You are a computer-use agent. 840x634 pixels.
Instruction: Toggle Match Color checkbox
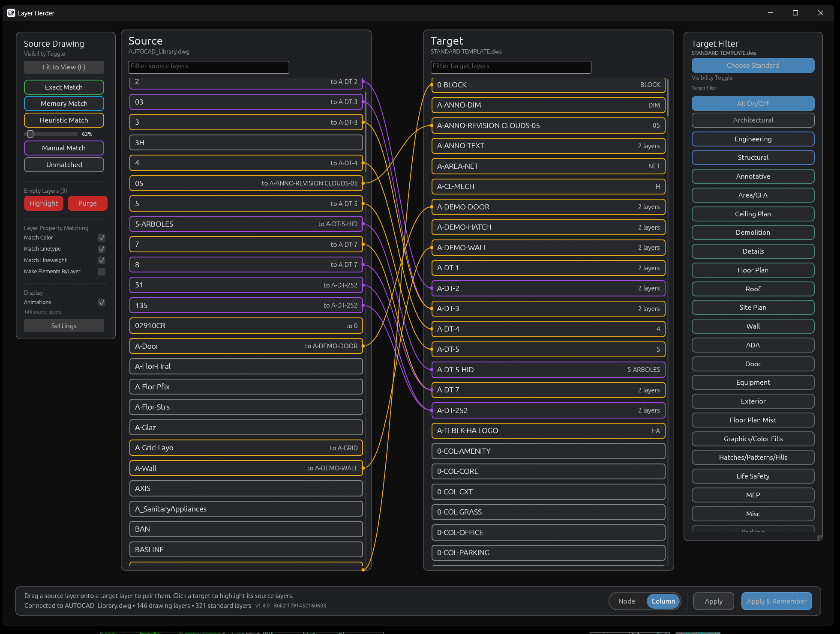point(102,238)
